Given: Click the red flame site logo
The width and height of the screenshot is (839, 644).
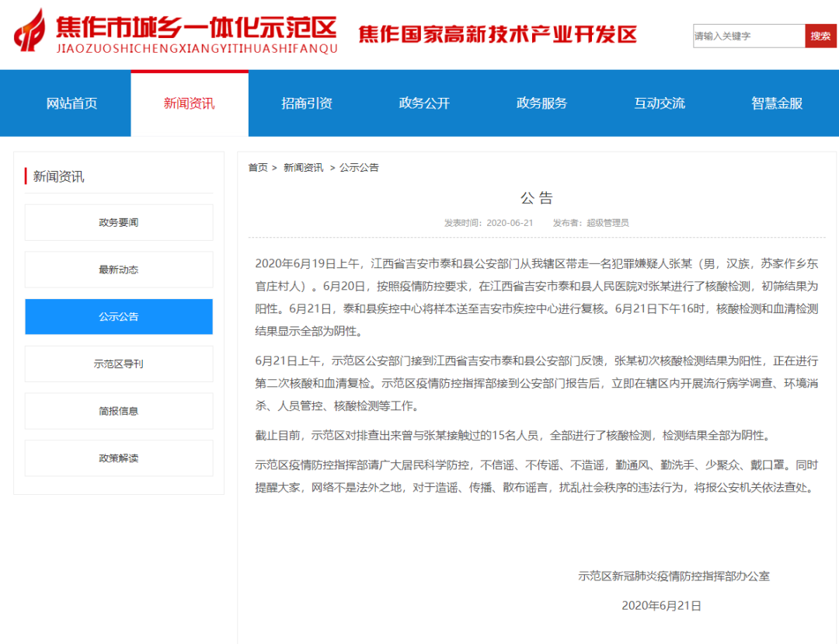Looking at the screenshot, I should (30, 30).
